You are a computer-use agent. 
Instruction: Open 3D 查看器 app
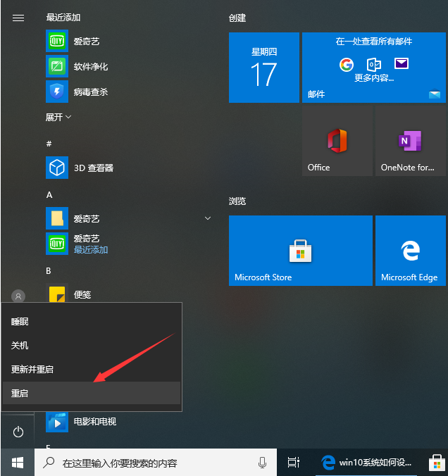56,168
